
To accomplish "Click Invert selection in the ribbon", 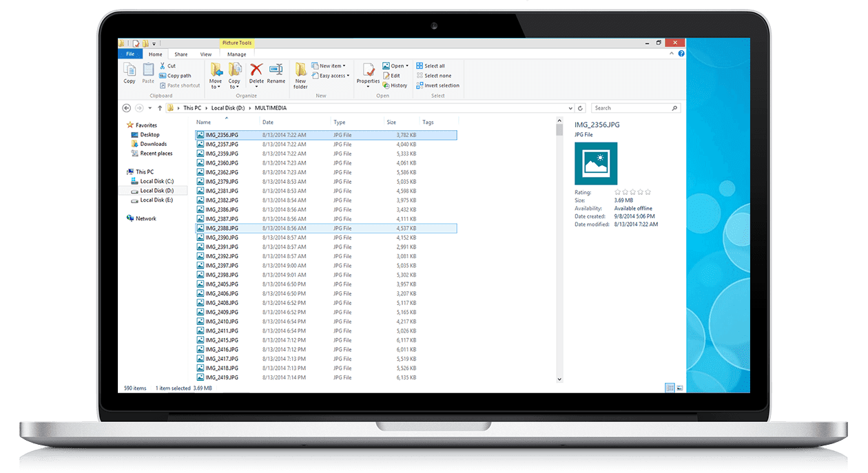I will click(x=437, y=85).
